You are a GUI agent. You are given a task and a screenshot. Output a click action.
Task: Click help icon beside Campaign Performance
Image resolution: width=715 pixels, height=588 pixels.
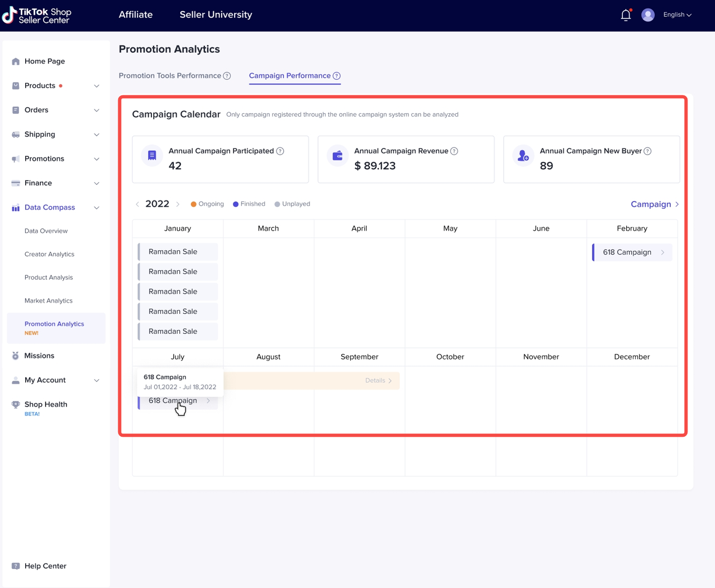point(337,76)
